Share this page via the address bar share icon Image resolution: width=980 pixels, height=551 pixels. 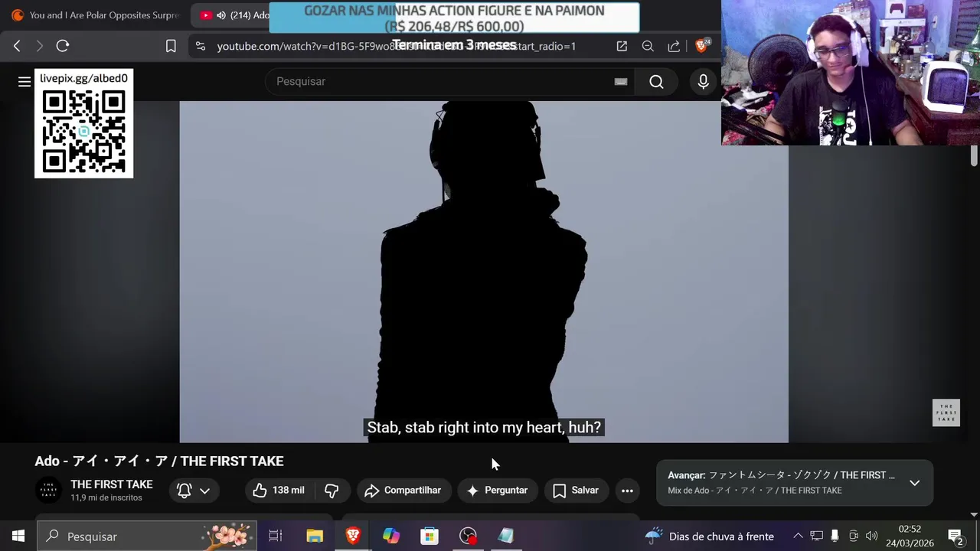pos(674,46)
